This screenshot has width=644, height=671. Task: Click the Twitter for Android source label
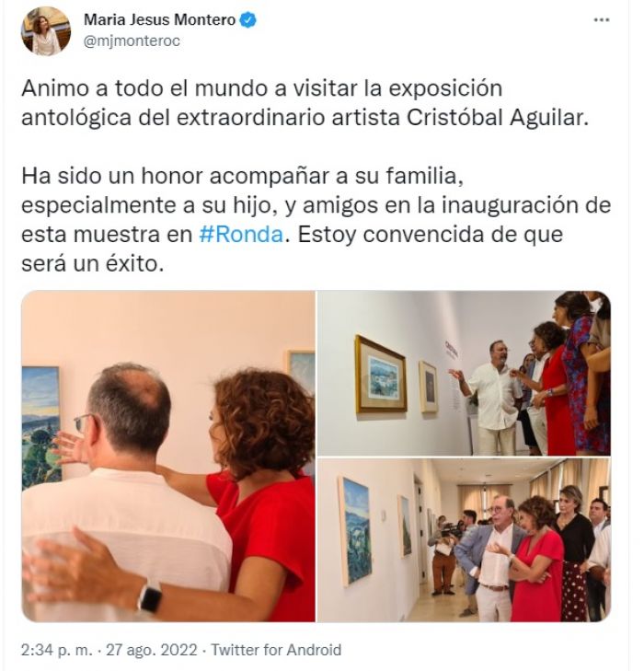[x=276, y=650]
